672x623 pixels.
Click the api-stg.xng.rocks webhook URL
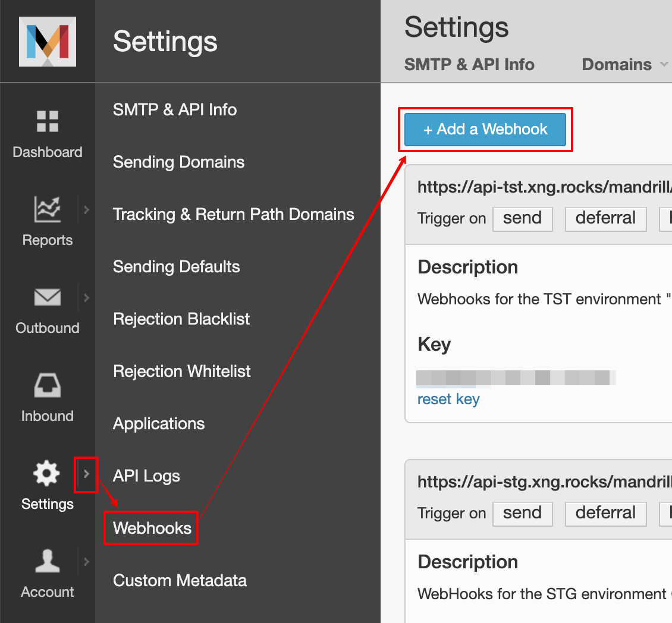click(544, 482)
